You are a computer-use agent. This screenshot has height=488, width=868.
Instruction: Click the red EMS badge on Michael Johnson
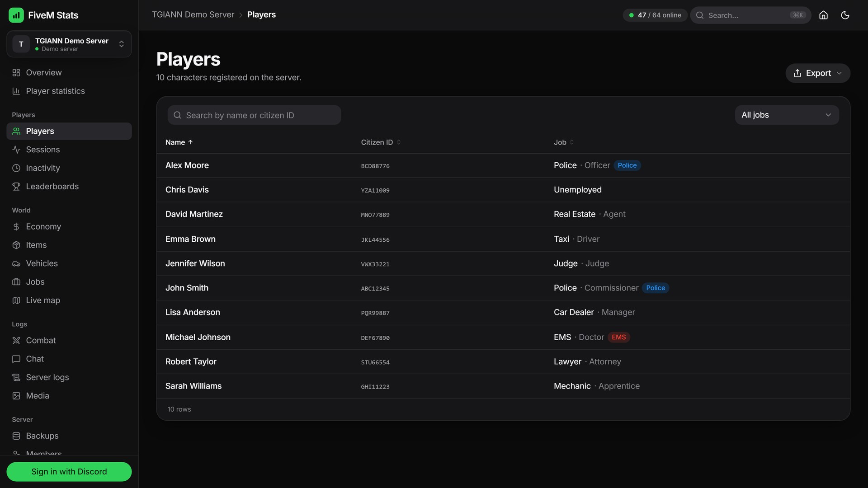[x=618, y=337]
